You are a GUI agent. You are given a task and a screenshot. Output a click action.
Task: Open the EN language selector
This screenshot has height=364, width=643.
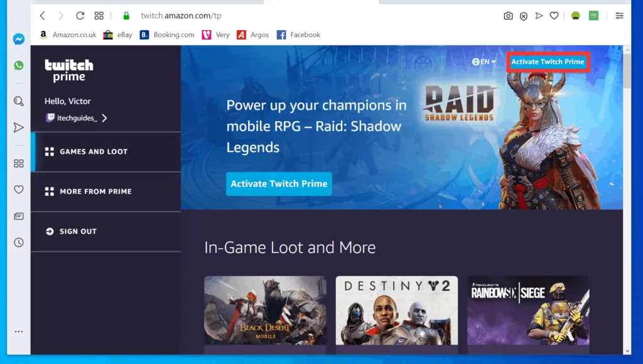pos(483,62)
